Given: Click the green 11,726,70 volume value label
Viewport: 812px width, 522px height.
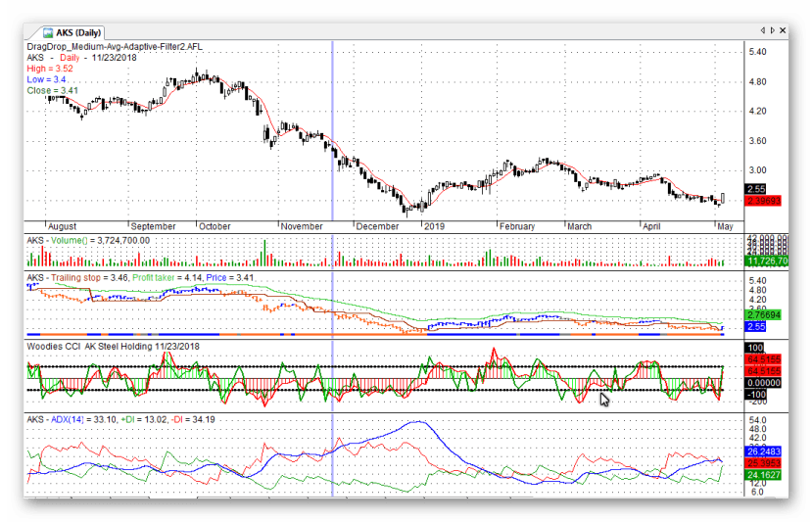Looking at the screenshot, I should (x=766, y=261).
